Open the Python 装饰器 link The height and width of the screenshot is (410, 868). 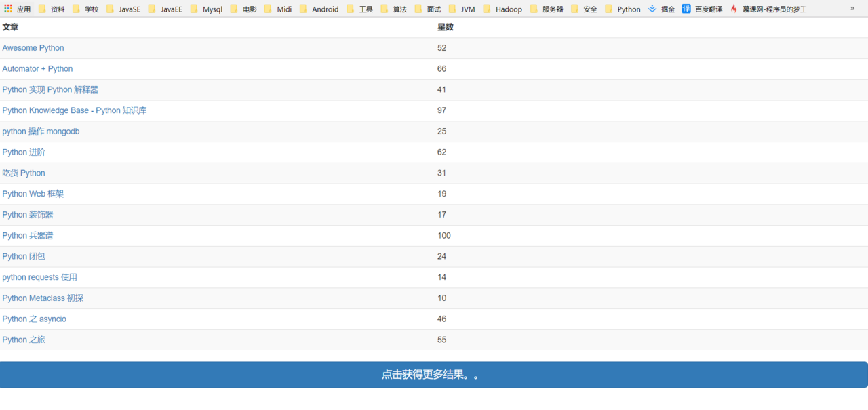coord(28,215)
